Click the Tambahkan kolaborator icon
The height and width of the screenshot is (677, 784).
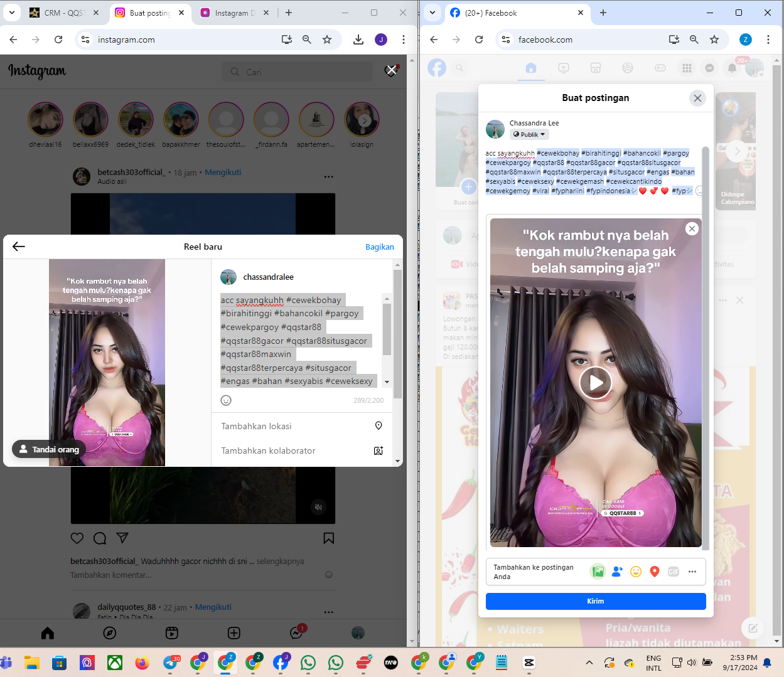tap(379, 450)
